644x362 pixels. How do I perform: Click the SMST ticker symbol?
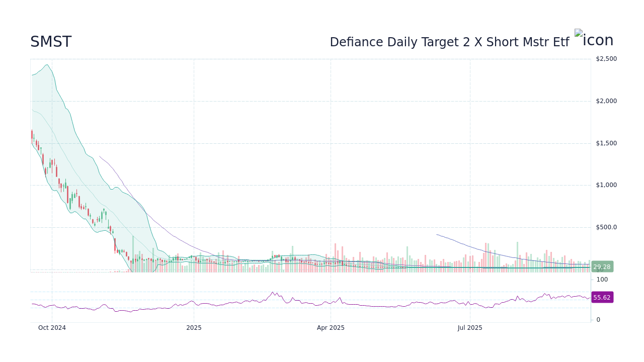point(51,42)
